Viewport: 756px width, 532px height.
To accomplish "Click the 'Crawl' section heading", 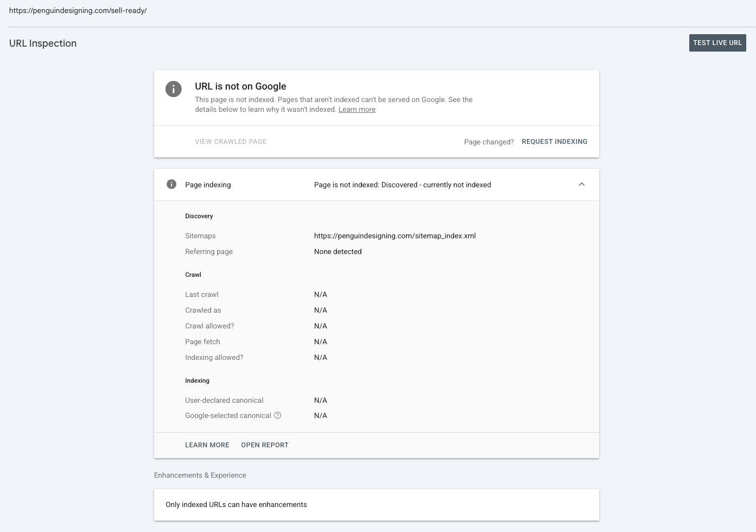I will coord(193,275).
